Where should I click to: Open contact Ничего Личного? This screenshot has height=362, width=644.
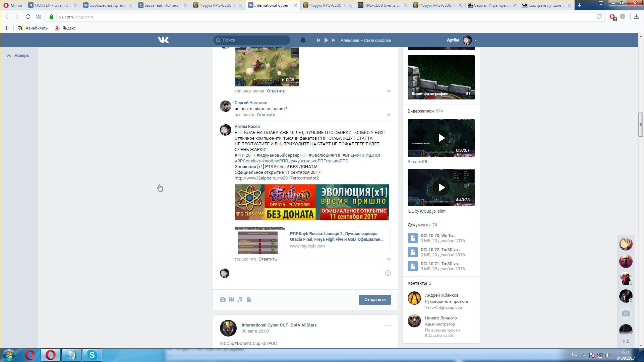click(x=441, y=318)
